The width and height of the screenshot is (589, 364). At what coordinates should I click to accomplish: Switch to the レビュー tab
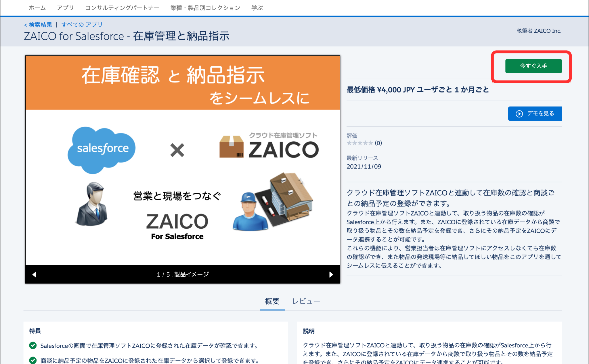(x=306, y=301)
